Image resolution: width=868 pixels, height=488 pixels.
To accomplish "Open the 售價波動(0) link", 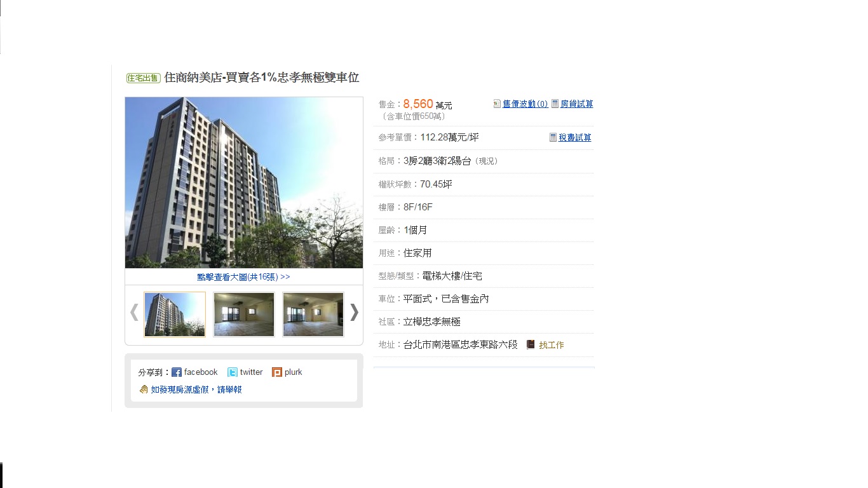I will click(526, 104).
